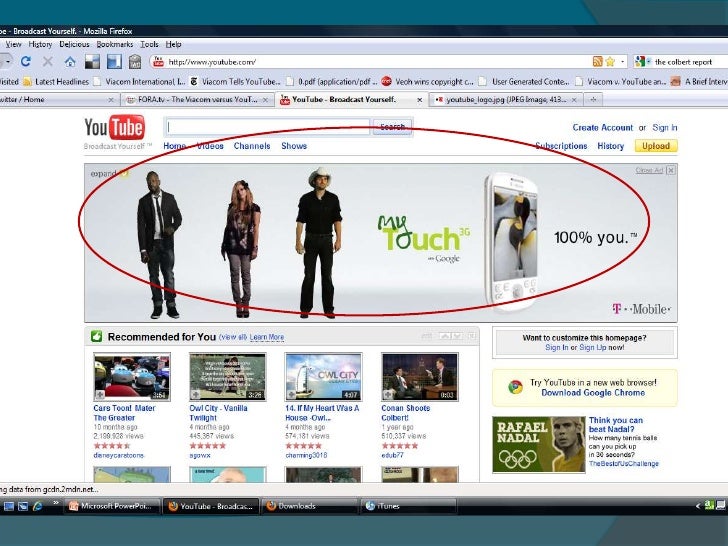Go to YouTube Shows page
This screenshot has height=546, width=728.
coord(294,146)
